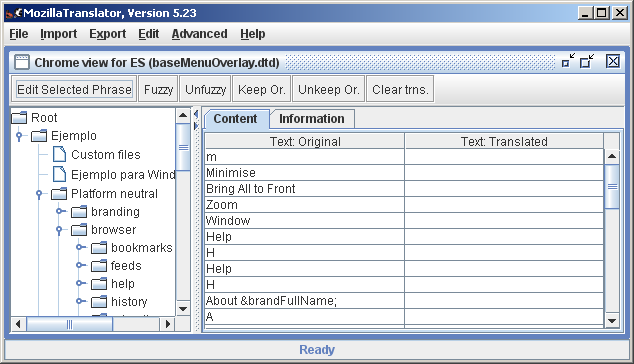Close the Chrome view internal frame

pyautogui.click(x=613, y=61)
